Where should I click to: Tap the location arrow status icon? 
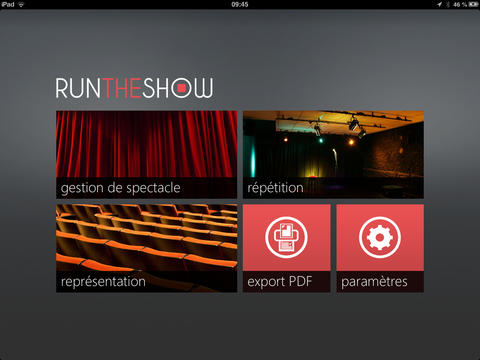pyautogui.click(x=439, y=4)
